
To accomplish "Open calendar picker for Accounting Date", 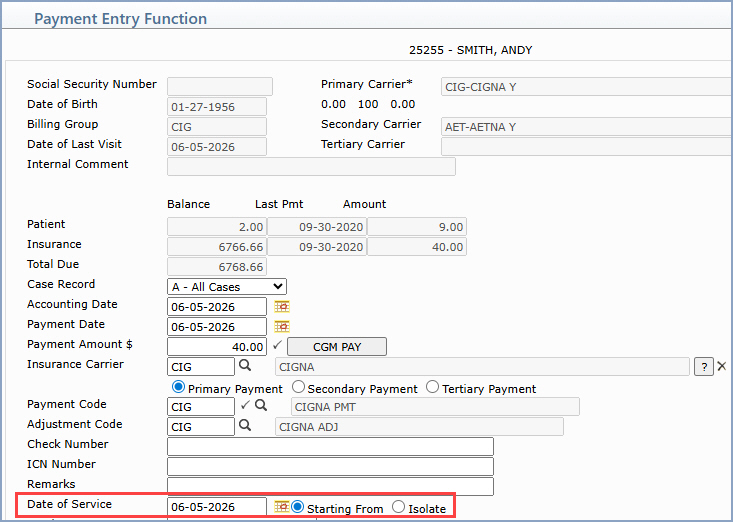I will pyautogui.click(x=282, y=307).
